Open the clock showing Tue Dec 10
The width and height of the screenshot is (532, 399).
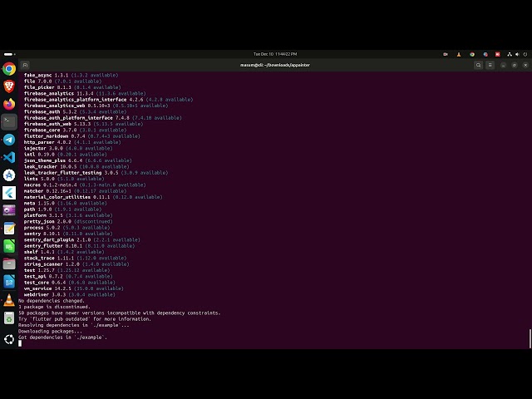pyautogui.click(x=275, y=54)
